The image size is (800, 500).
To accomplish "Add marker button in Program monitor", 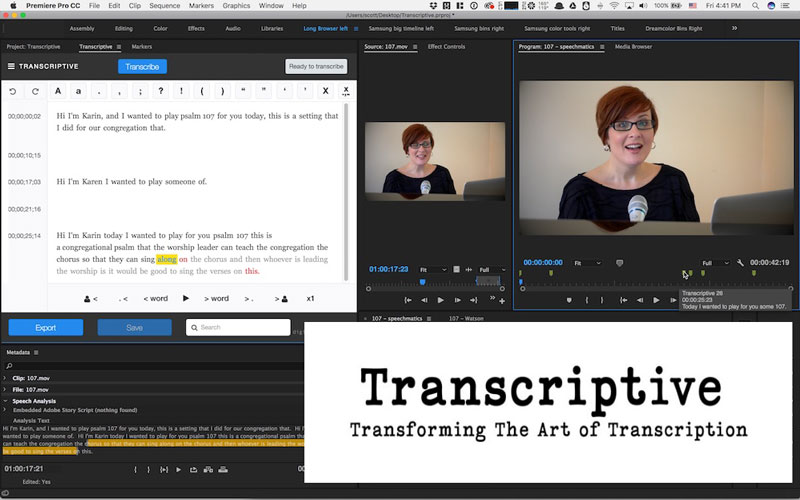I will coord(569,300).
